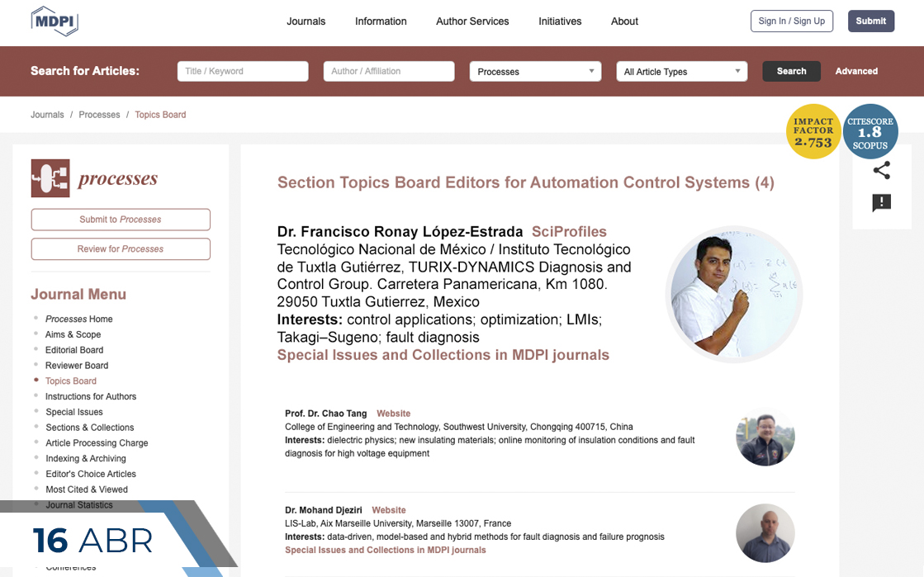Open Topics Board in the journal menu
The height and width of the screenshot is (577, 924).
71,381
